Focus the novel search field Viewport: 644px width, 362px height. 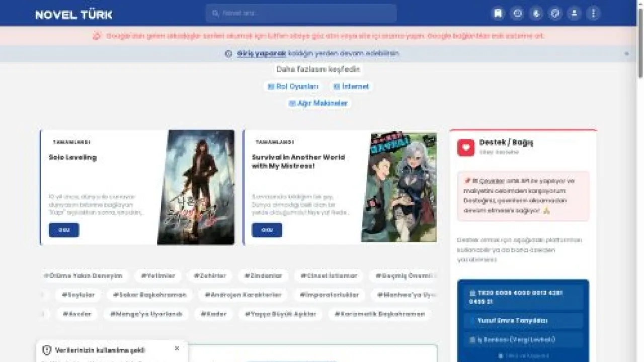pyautogui.click(x=301, y=14)
